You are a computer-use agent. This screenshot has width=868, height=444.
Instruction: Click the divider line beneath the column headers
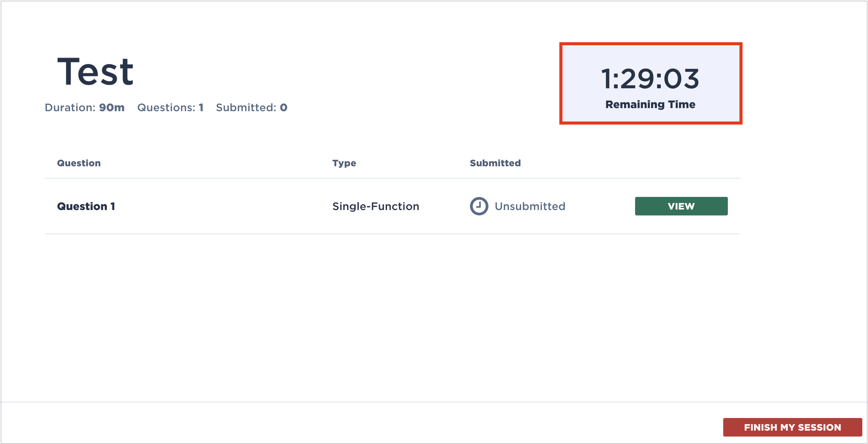coord(392,178)
